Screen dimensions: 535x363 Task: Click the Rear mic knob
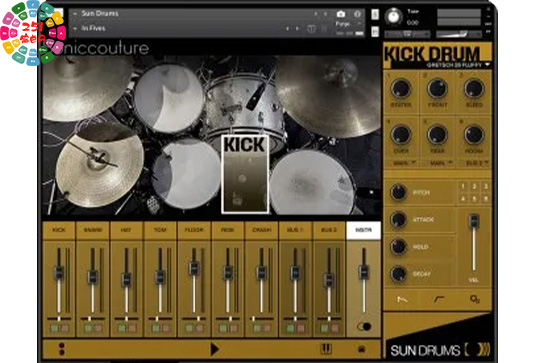pos(437,134)
